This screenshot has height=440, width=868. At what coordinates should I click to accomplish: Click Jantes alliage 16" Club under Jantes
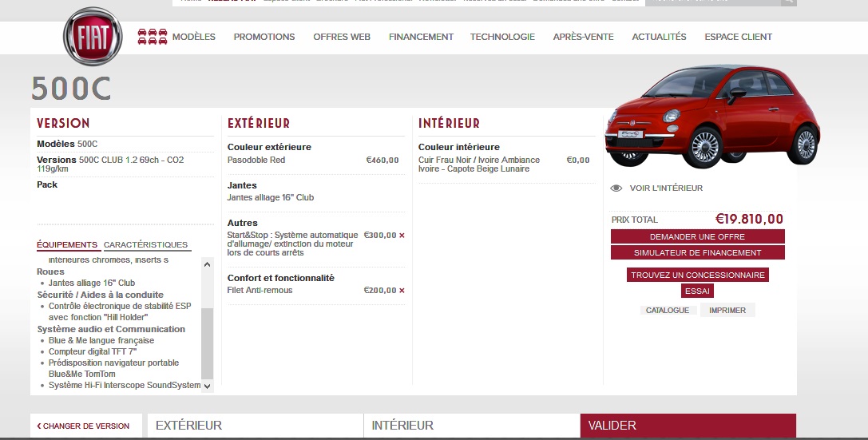(x=271, y=197)
